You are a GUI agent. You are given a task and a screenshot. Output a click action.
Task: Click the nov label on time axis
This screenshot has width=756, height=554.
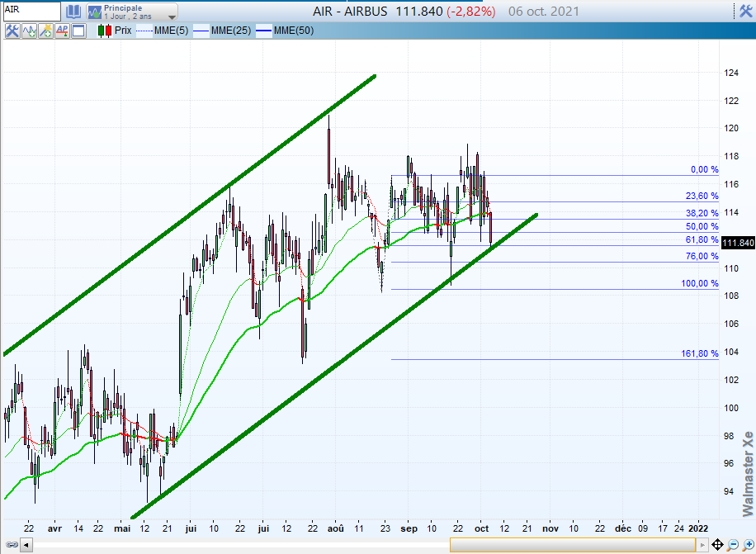click(550, 528)
